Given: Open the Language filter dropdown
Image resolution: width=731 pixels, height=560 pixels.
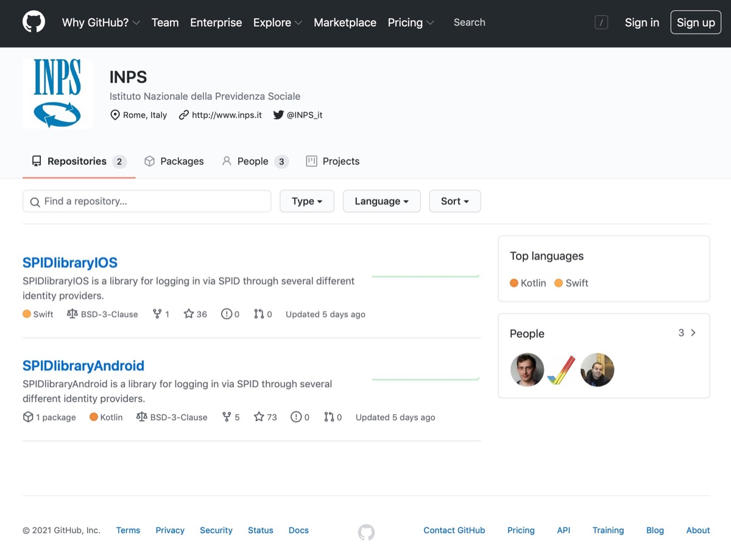Looking at the screenshot, I should [x=381, y=201].
